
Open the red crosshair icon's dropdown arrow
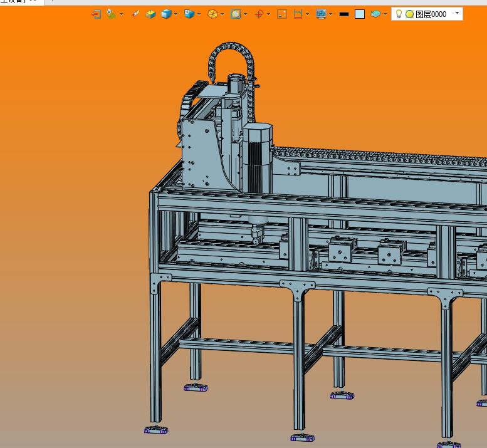[268, 14]
